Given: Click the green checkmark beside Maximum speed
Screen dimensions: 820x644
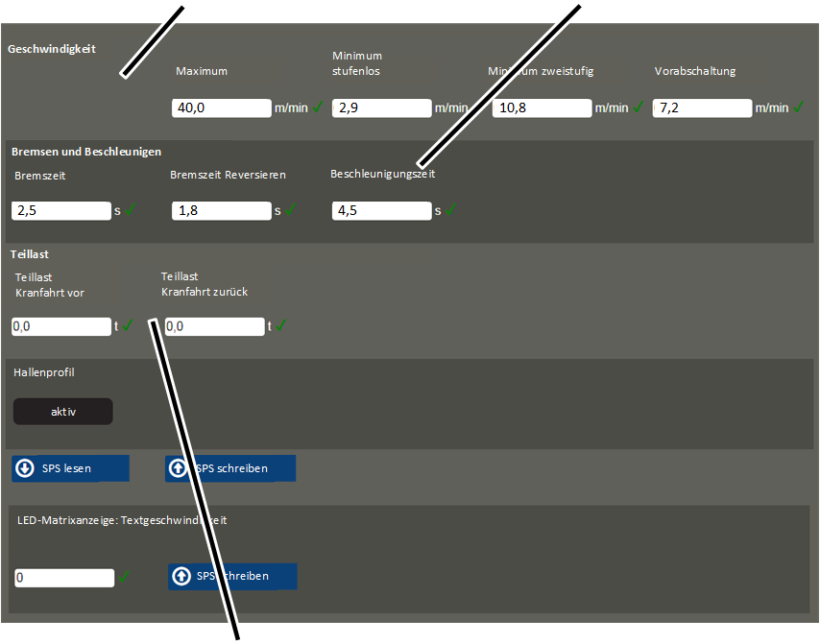Looking at the screenshot, I should 318,107.
